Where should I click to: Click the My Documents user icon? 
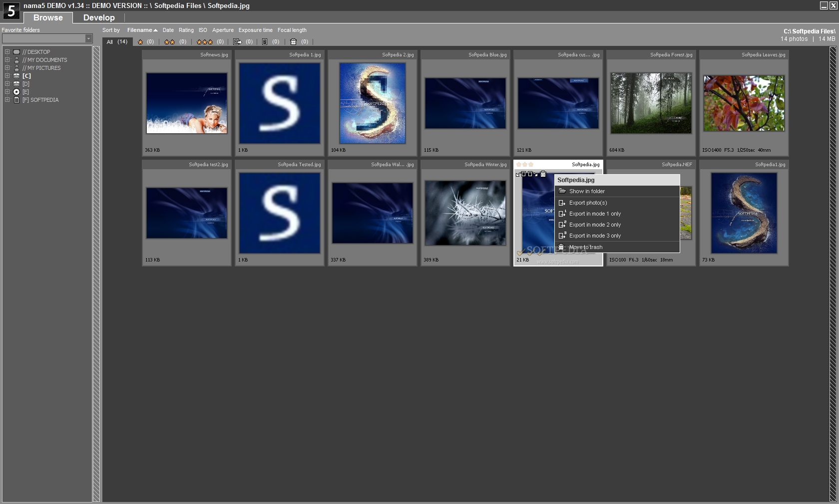[16, 60]
